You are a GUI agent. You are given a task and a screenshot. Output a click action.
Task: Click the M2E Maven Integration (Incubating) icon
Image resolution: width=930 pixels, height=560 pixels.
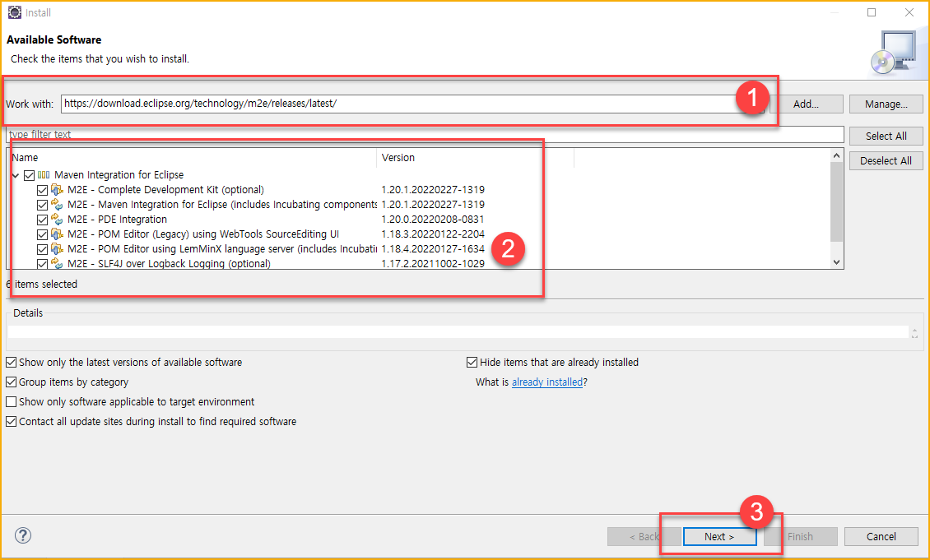tap(57, 205)
